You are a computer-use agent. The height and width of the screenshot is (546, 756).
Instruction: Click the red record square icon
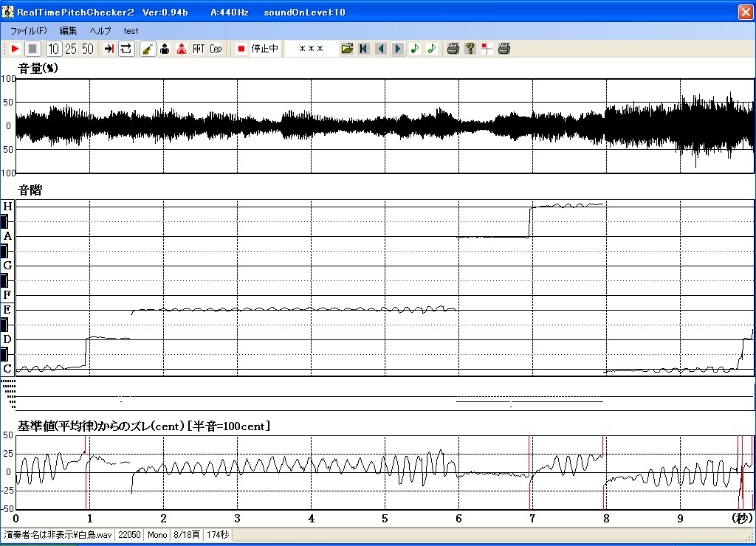pyautogui.click(x=241, y=49)
